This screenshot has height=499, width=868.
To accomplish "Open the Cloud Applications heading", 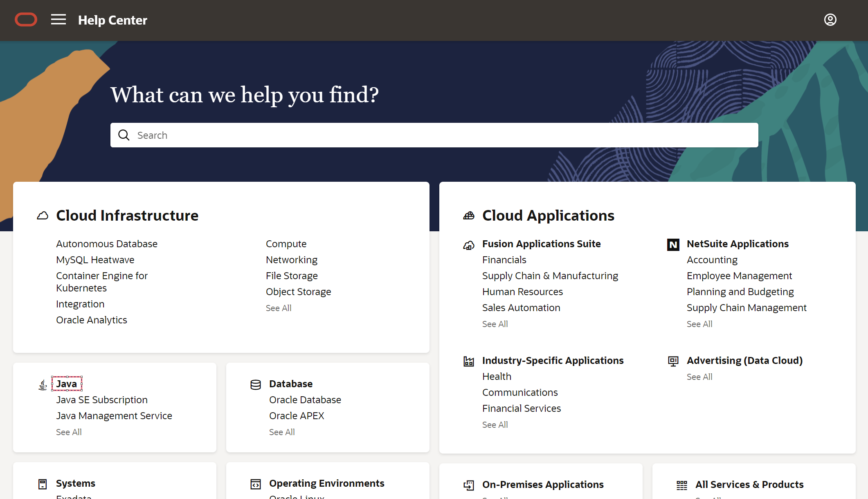I will click(548, 216).
